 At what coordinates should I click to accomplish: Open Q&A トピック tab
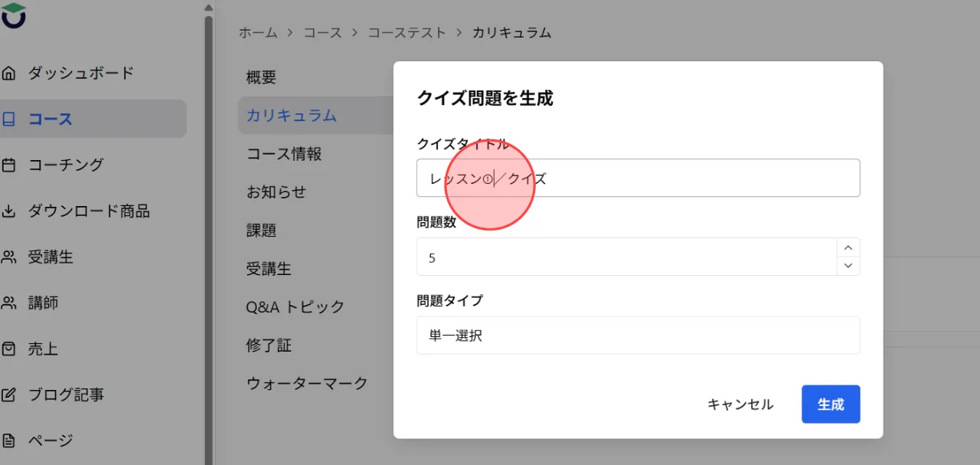tap(296, 307)
